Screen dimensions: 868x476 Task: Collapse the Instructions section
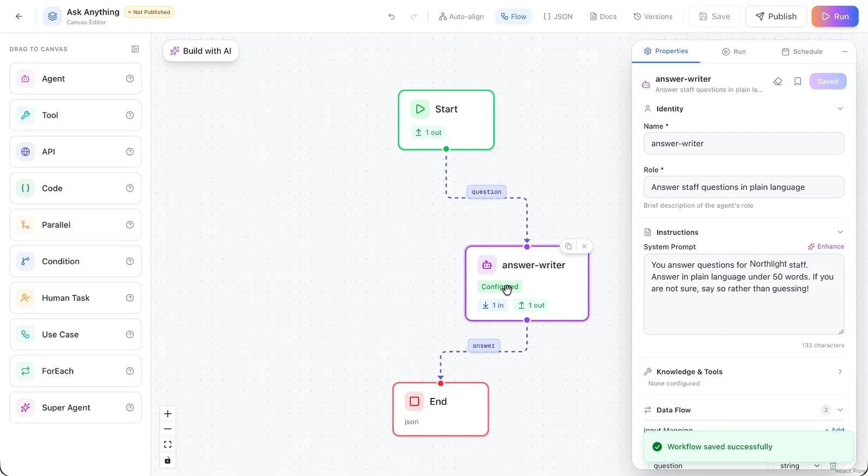[840, 232]
